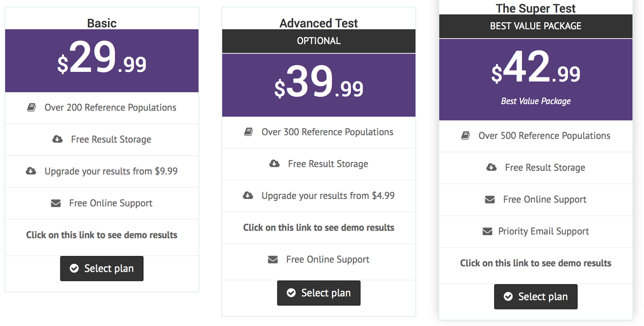Click the $29.99 price banner
Image resolution: width=644 pixels, height=326 pixels.
pyautogui.click(x=102, y=61)
